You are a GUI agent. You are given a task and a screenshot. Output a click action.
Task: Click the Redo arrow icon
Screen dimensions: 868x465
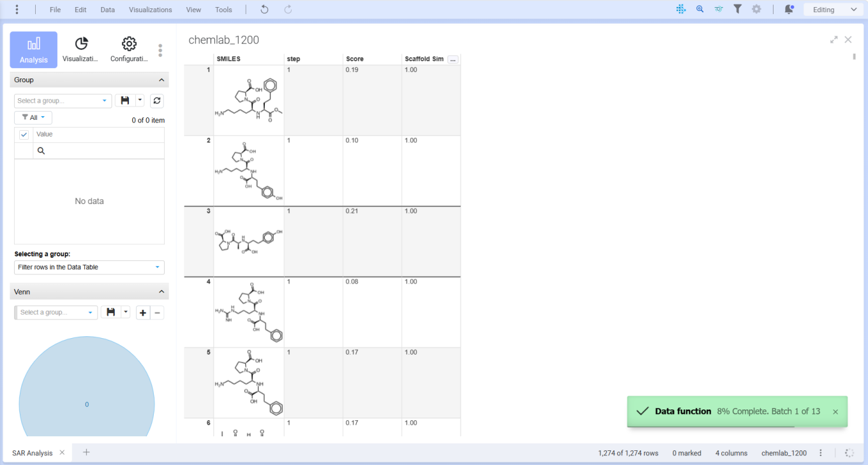pos(288,10)
